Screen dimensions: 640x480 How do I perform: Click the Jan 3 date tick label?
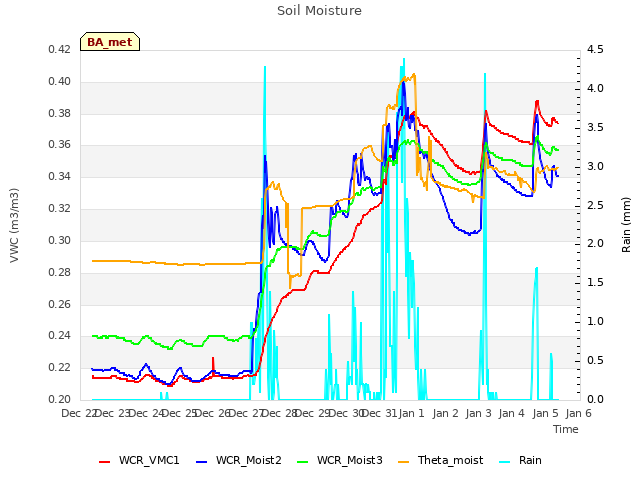click(478, 413)
